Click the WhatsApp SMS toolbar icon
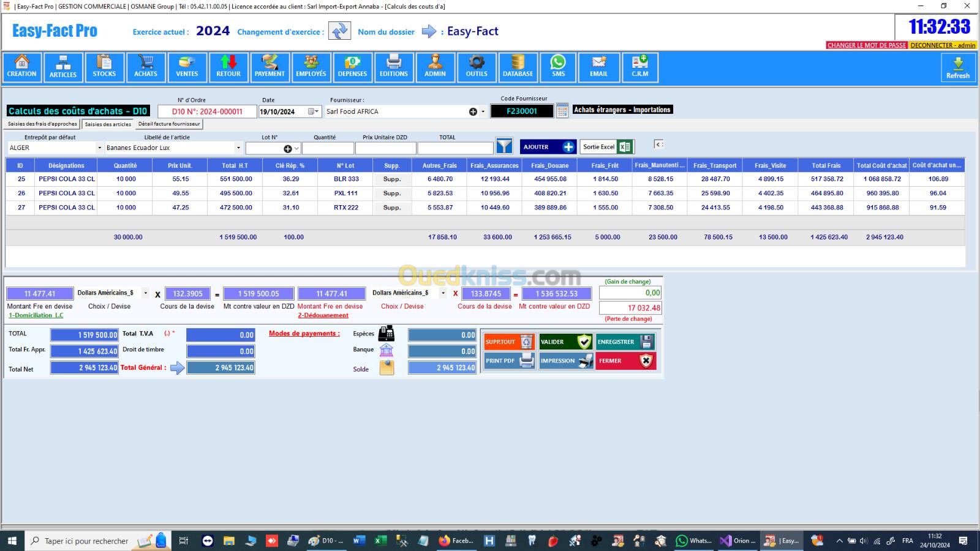This screenshot has width=980, height=551. pos(558,67)
